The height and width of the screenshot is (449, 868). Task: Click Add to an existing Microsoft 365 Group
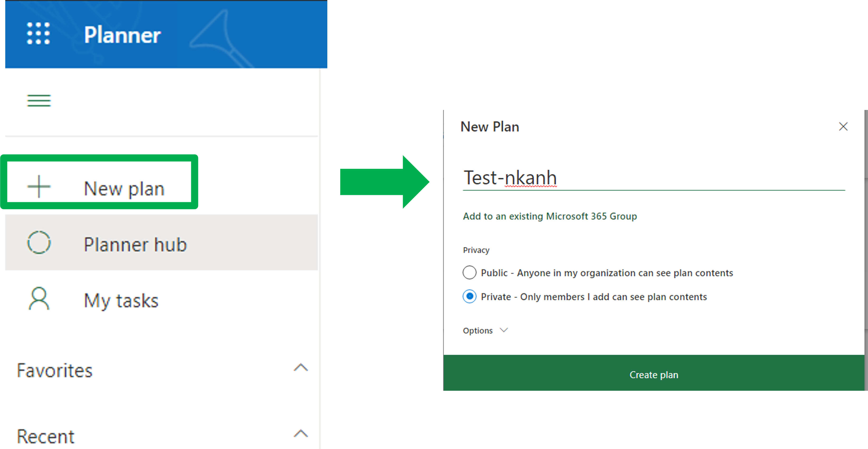point(550,216)
